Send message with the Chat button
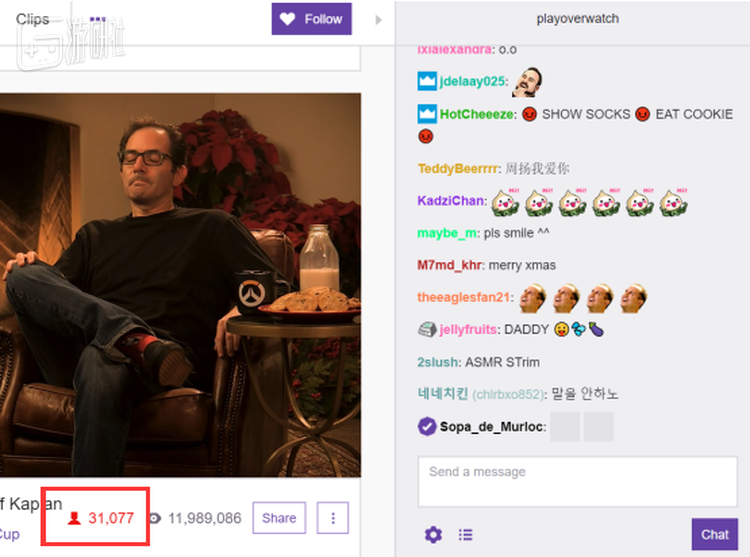The width and height of the screenshot is (750, 557). click(715, 535)
